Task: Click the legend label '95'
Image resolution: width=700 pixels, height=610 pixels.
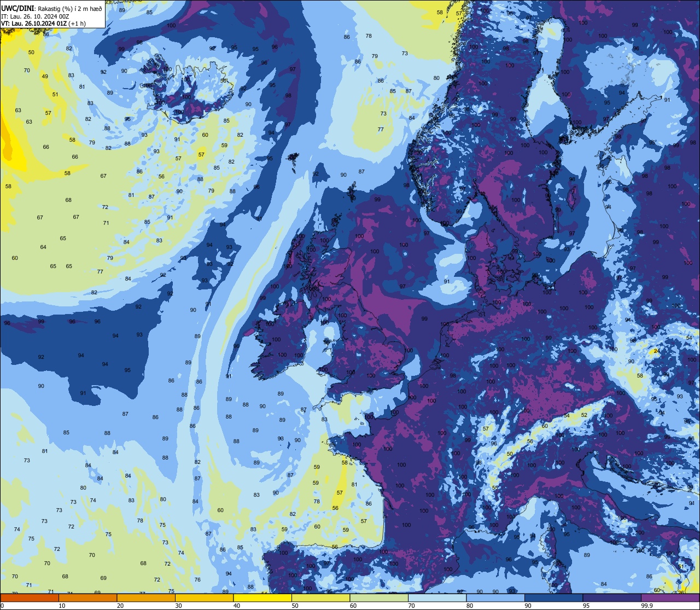Action: point(587,606)
